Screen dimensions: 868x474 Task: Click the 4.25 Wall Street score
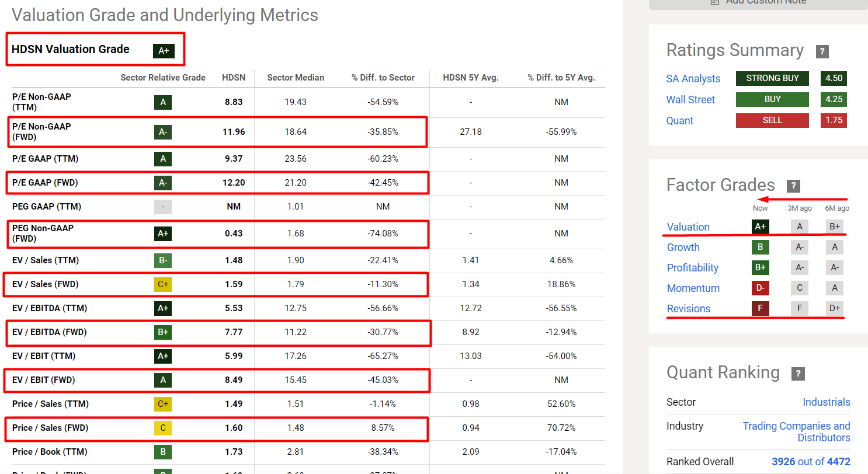pos(834,99)
